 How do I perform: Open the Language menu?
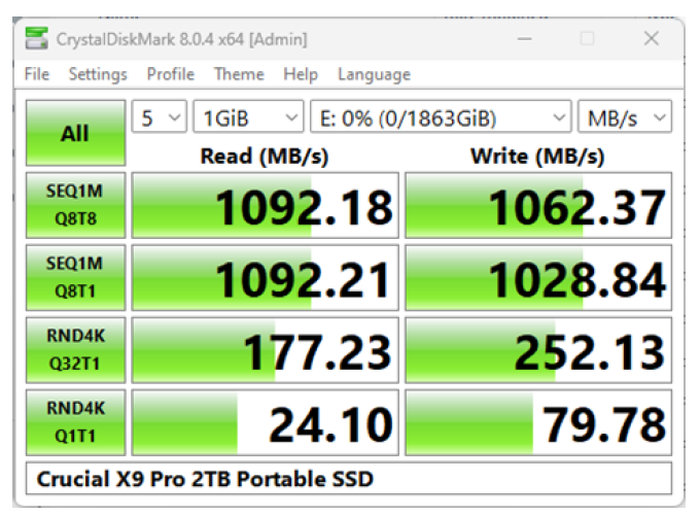pos(373,75)
